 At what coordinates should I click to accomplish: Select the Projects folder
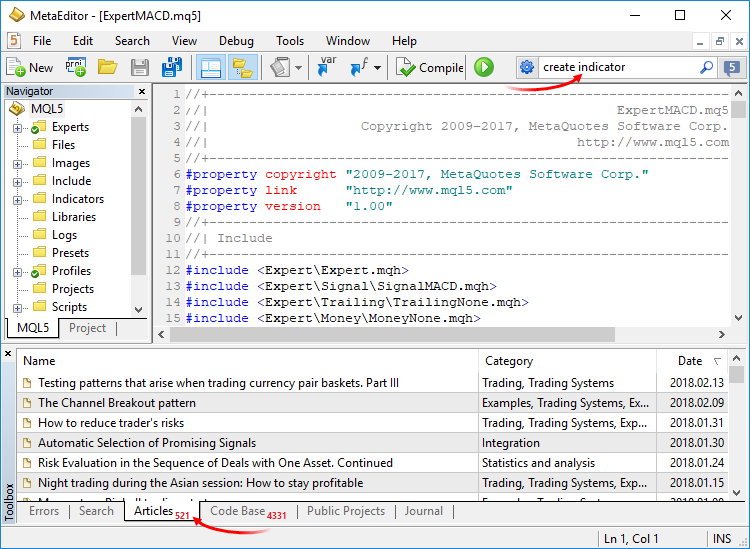coord(73,289)
